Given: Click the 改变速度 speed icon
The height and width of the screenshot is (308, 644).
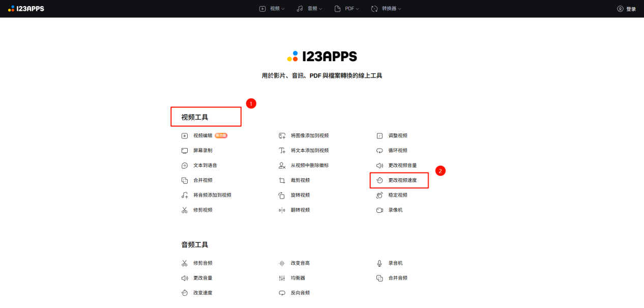Looking at the screenshot, I should (x=185, y=293).
